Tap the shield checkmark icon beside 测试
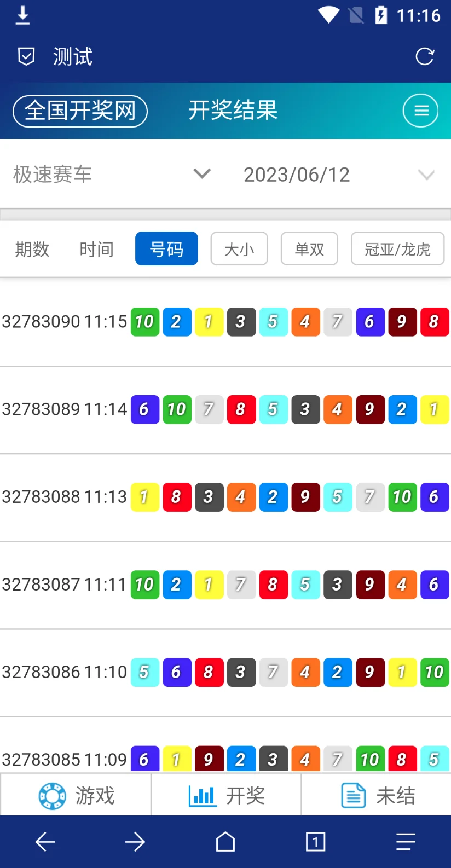Screen dimensions: 451x868 click(x=26, y=56)
